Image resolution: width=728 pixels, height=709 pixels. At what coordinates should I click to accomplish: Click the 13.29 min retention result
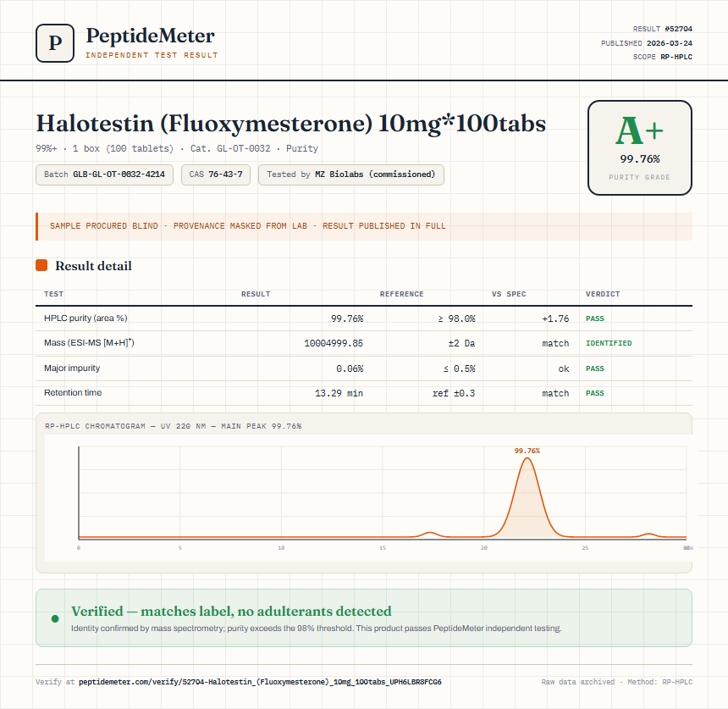coord(339,393)
